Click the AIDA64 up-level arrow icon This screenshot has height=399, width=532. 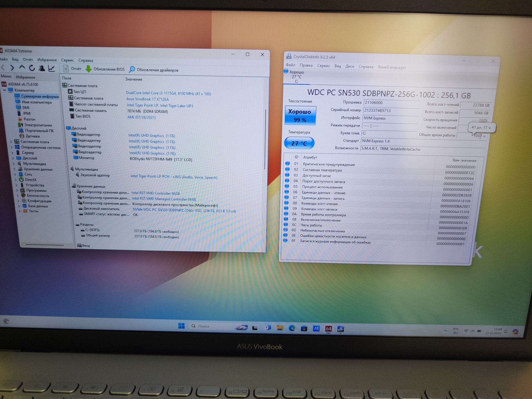tap(22, 68)
